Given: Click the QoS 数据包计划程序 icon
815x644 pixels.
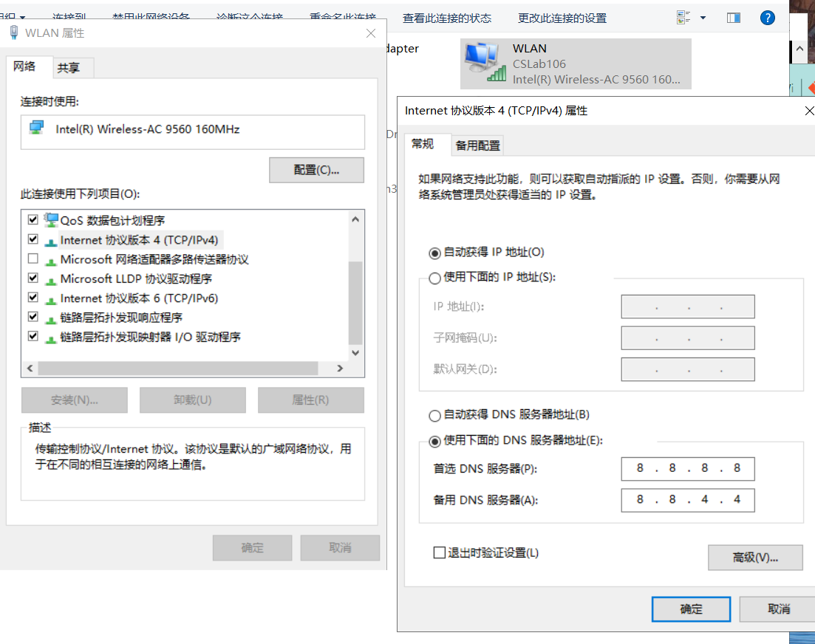Looking at the screenshot, I should coord(50,219).
